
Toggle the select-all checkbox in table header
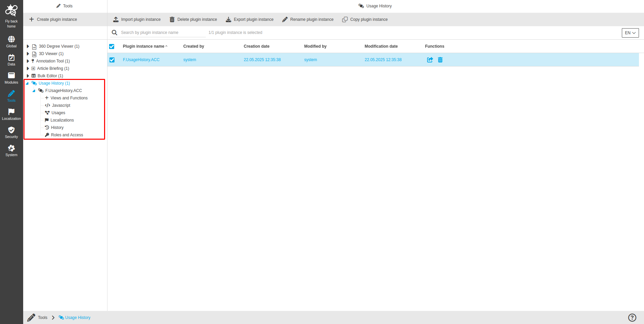click(x=112, y=46)
